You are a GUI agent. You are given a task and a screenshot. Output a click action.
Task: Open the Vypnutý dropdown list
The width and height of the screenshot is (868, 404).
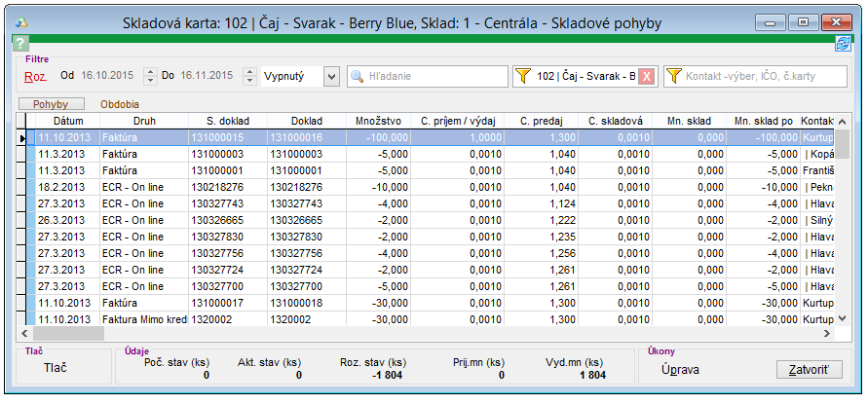[x=331, y=76]
